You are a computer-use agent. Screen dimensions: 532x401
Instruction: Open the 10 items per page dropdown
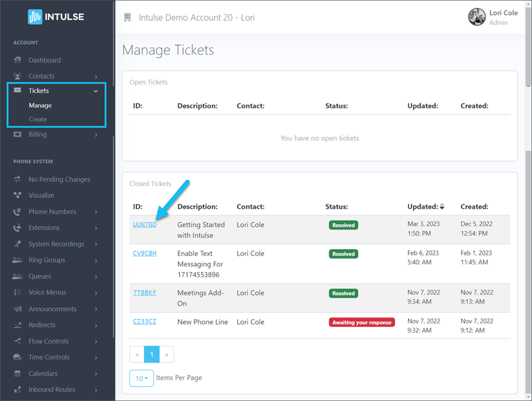coord(141,379)
